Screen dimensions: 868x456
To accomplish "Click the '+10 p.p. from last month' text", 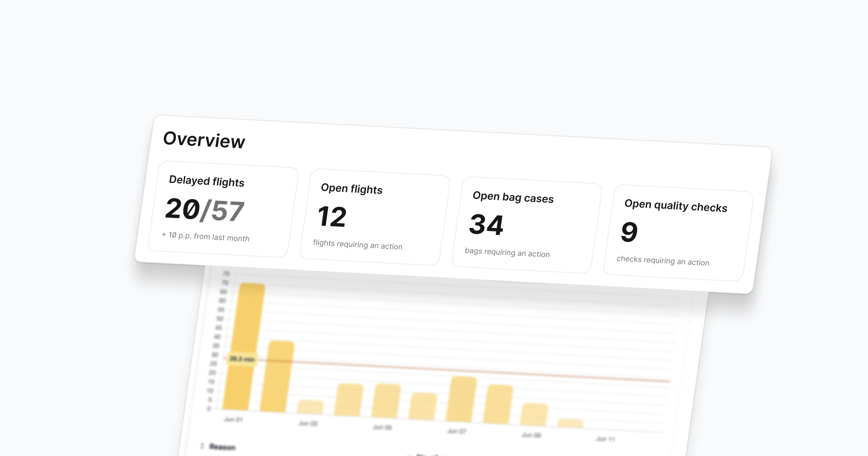I will click(x=205, y=237).
